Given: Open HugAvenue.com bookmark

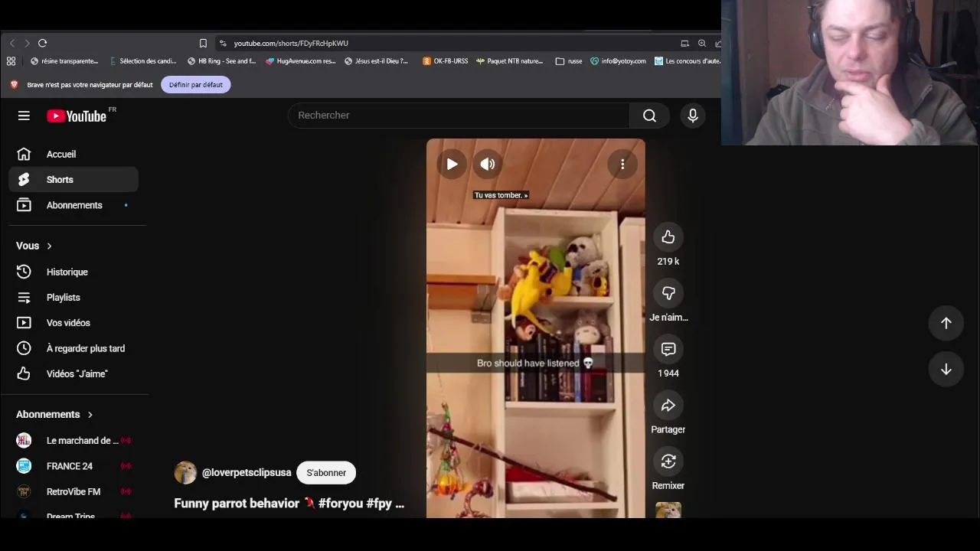Looking at the screenshot, I should point(301,61).
